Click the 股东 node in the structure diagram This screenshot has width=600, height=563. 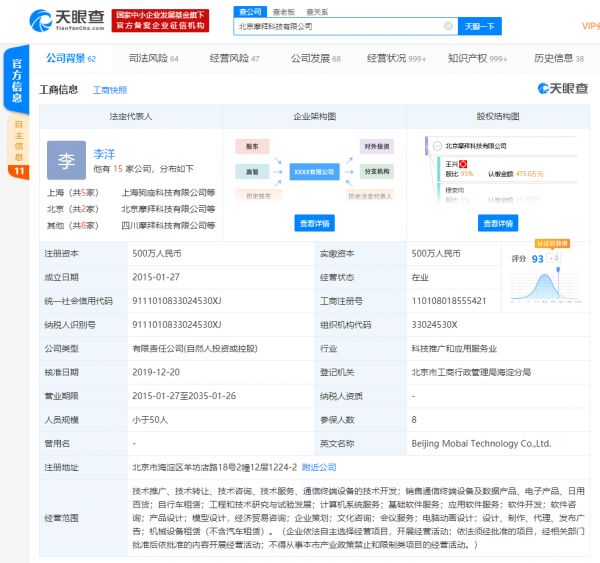tap(252, 147)
